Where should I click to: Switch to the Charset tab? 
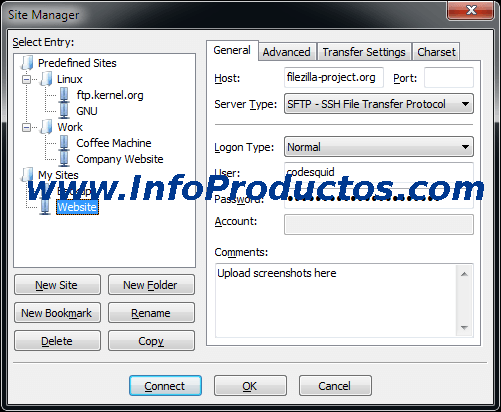(436, 52)
